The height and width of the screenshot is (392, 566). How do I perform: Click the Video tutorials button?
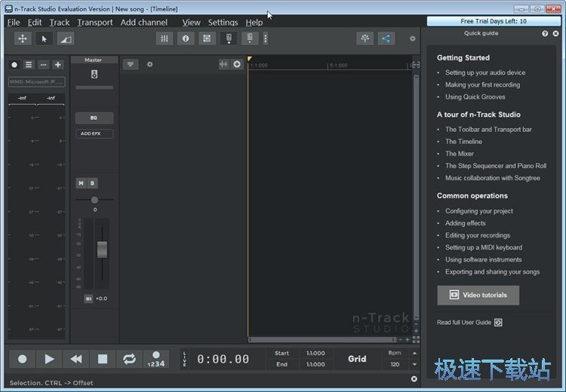(478, 295)
